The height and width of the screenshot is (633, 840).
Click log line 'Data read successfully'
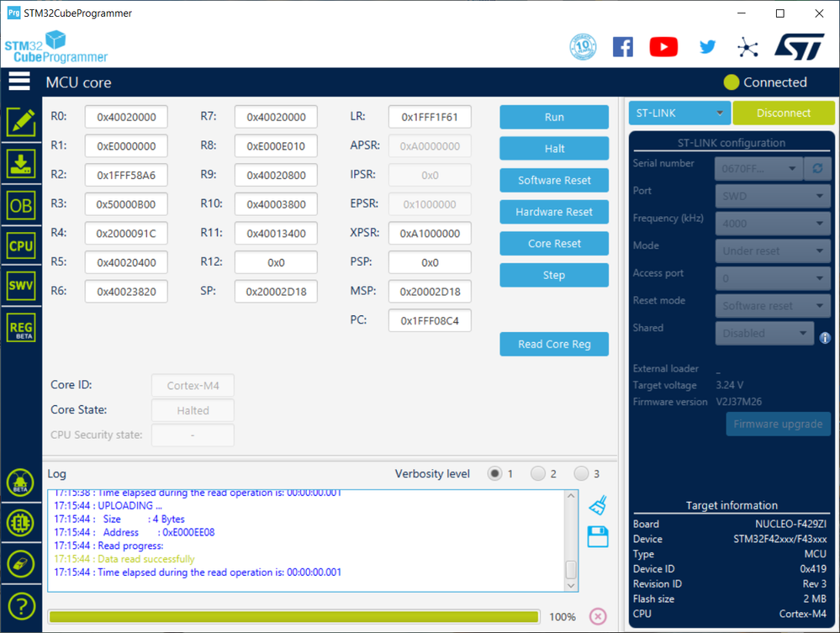(x=124, y=558)
